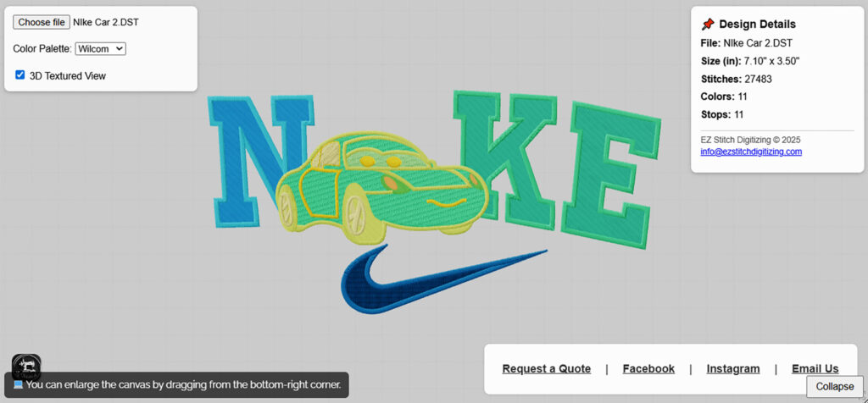Collapse the footer links panel

pyautogui.click(x=834, y=386)
